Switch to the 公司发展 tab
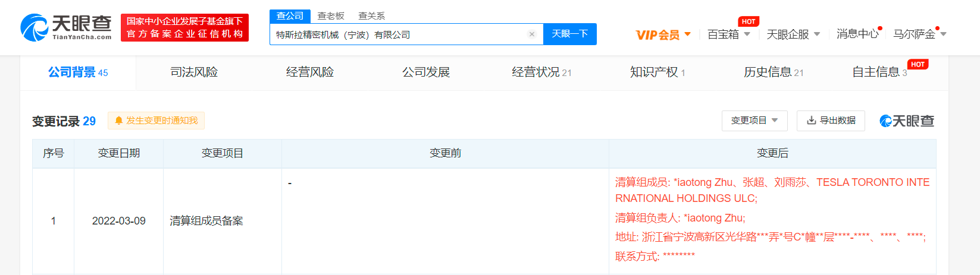This screenshot has width=980, height=275. click(x=426, y=72)
